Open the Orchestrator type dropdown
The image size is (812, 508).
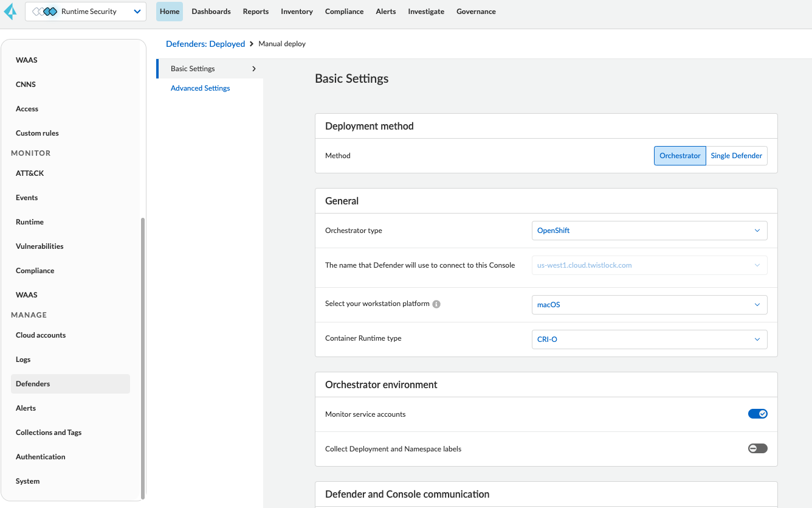tap(649, 230)
